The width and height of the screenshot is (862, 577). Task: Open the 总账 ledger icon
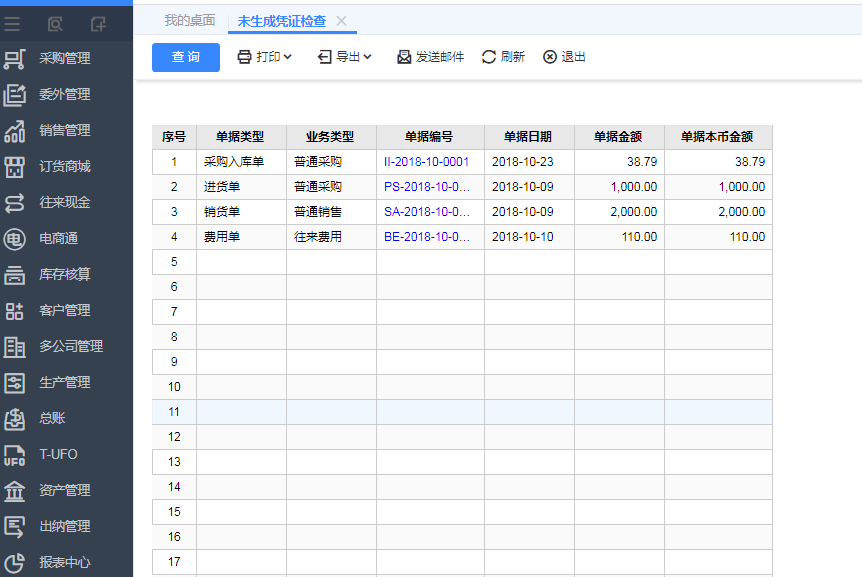(15, 419)
